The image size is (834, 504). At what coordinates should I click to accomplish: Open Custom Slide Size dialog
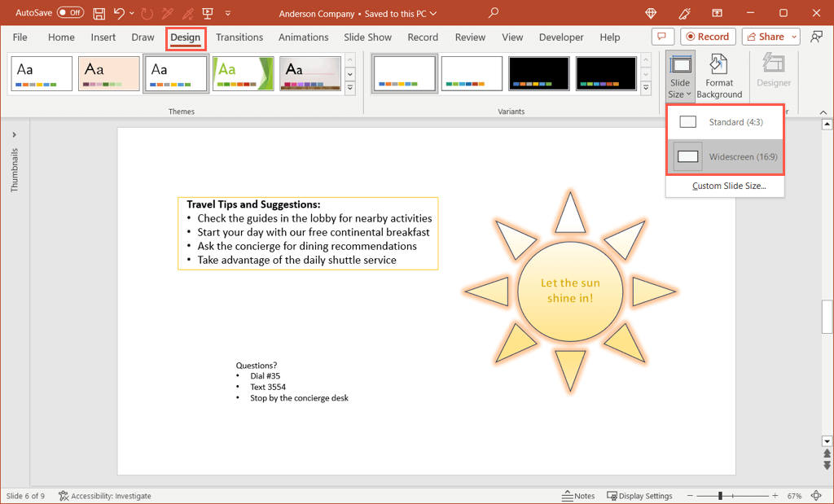click(729, 186)
